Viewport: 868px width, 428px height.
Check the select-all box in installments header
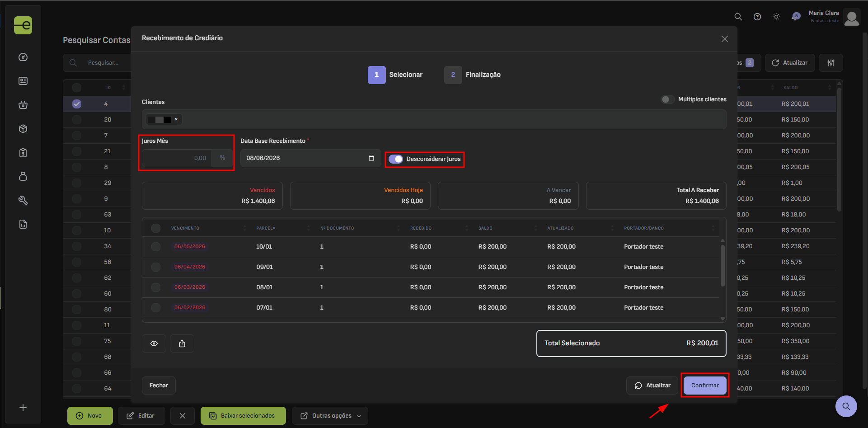[156, 228]
